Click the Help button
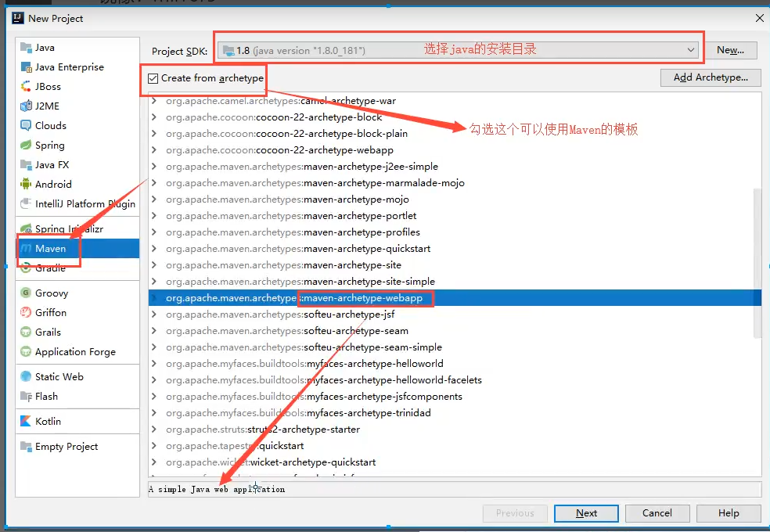Screen dimensions: 770x532 729,513
